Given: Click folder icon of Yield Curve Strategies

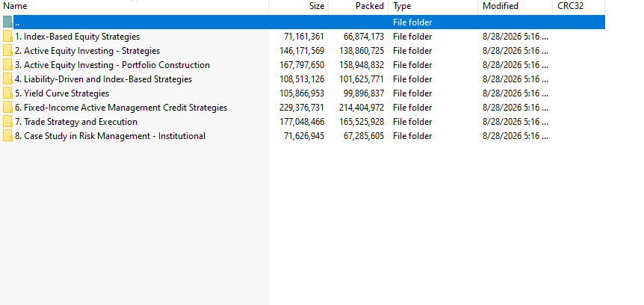Looking at the screenshot, I should 7,93.
